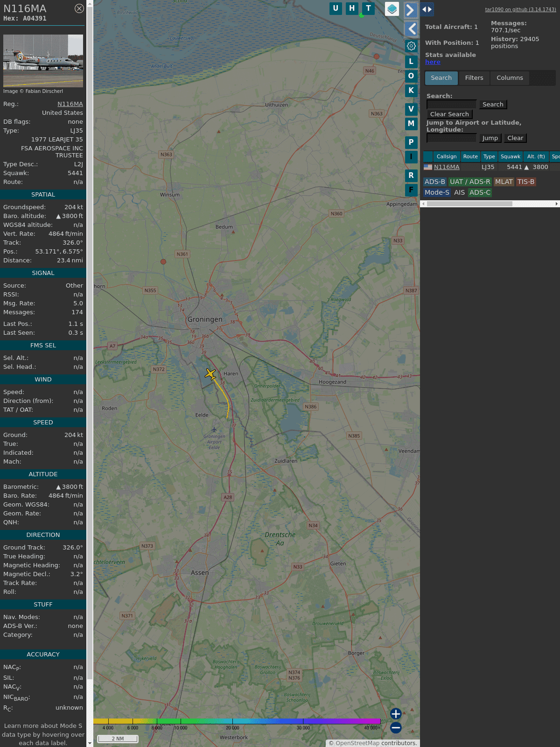Click the 5441 squawk cell in table
560x747 pixels.
click(514, 167)
